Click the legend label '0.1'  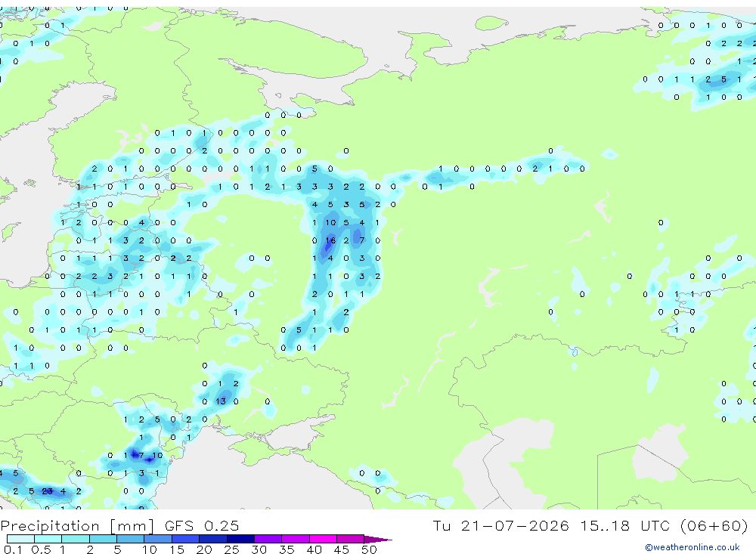(13, 549)
